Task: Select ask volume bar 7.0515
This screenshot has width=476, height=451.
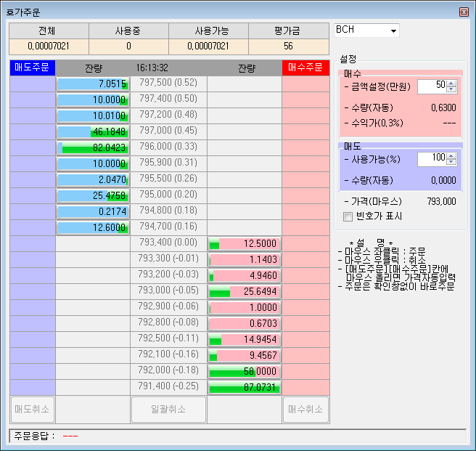Action: tap(93, 84)
